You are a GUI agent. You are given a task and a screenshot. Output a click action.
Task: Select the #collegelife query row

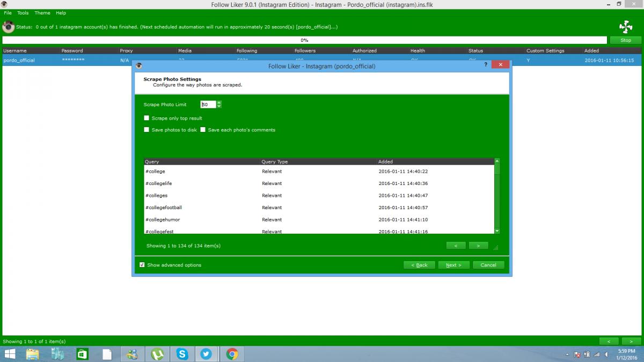[319, 183]
